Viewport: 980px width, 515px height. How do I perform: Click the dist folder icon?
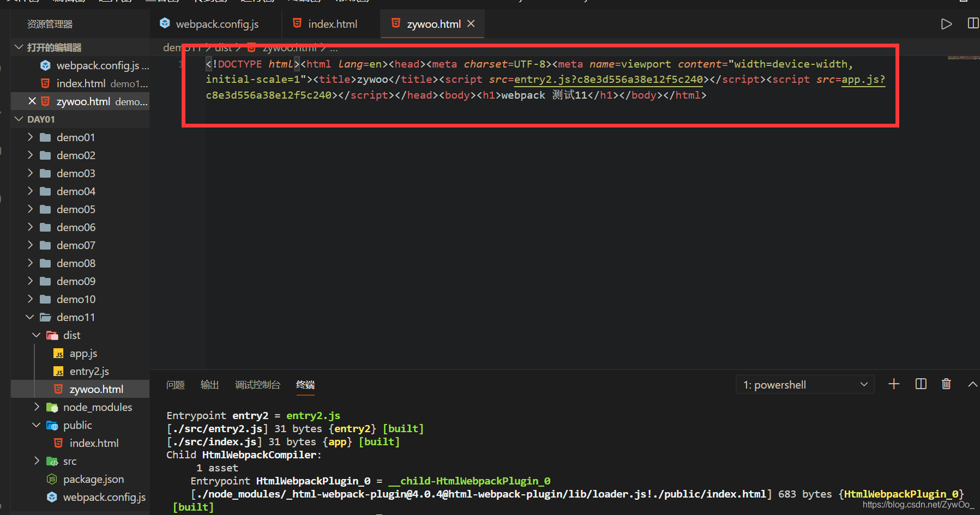52,335
